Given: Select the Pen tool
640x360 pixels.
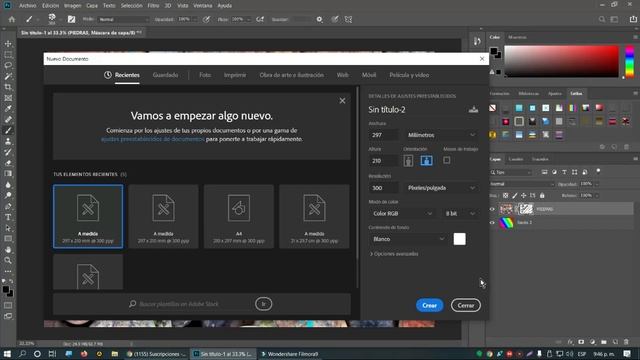Looking at the screenshot, I should (x=8, y=206).
